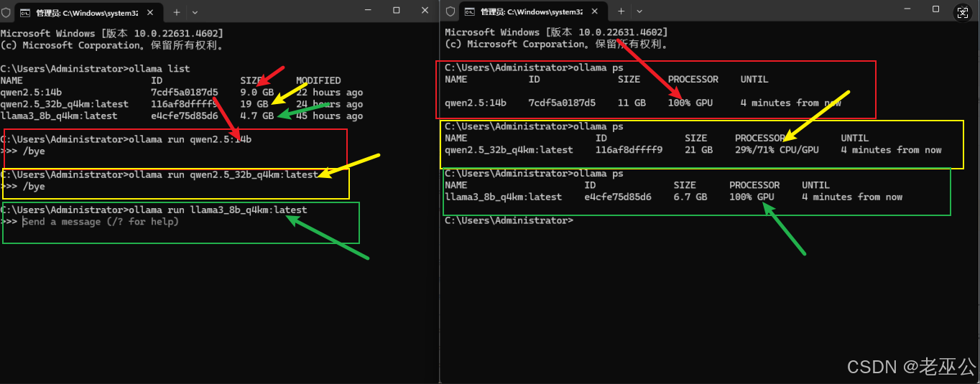Click ID e4cfe75d85d6 in the left terminal
The width and height of the screenshot is (980, 384).
click(185, 116)
